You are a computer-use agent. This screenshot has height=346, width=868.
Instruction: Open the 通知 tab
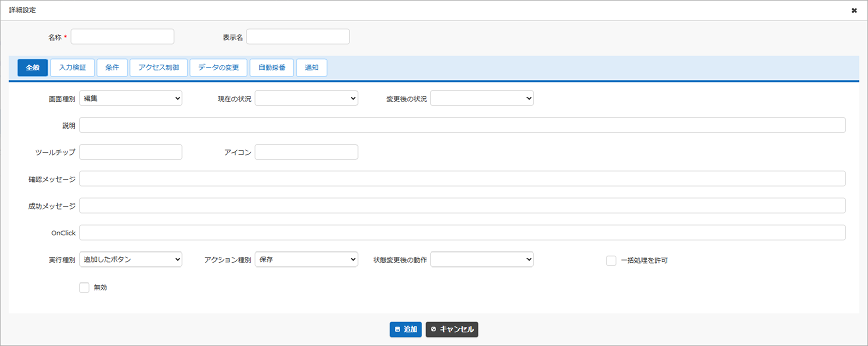coord(312,68)
